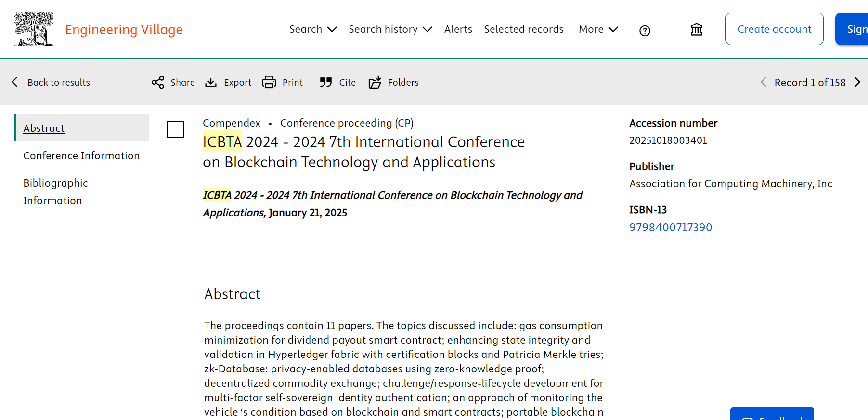Click the Sign in button

(x=852, y=29)
